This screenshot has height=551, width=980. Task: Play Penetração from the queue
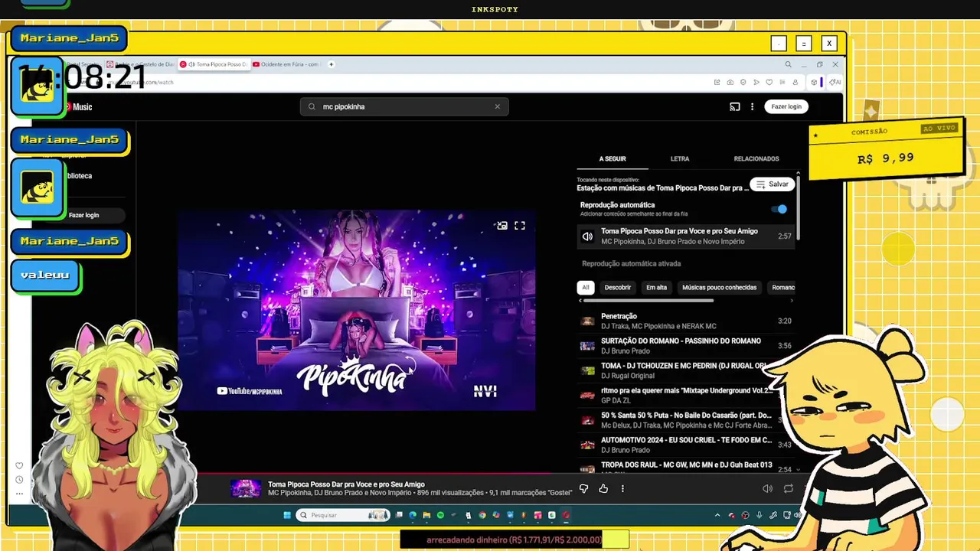tap(686, 321)
